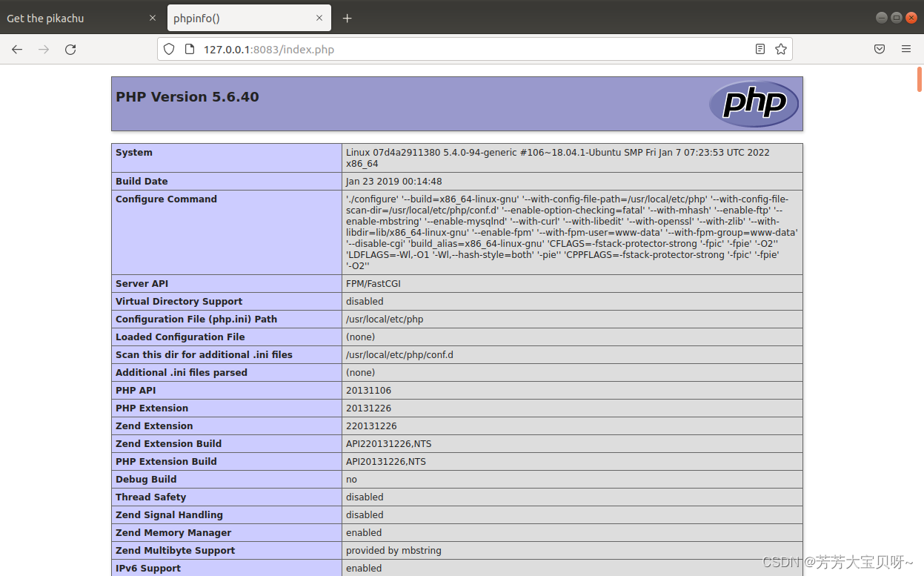Bookmark this page with the star
The width and height of the screenshot is (924, 576).
(x=781, y=50)
